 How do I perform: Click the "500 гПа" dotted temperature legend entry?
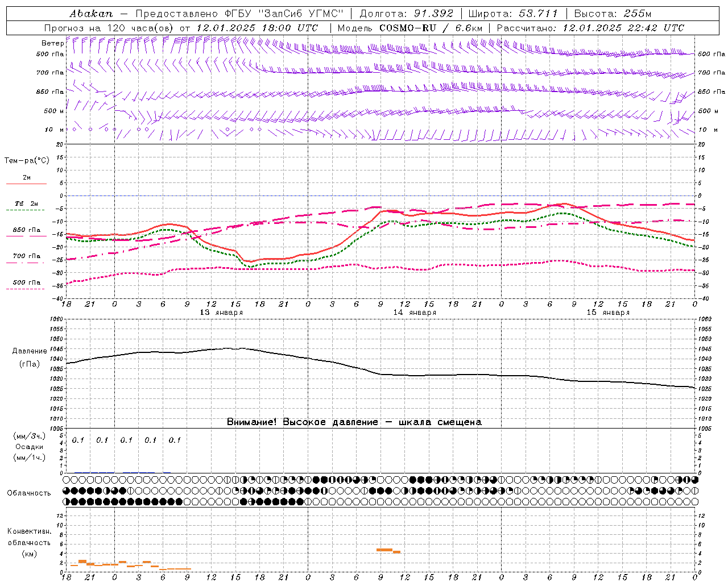click(x=26, y=284)
